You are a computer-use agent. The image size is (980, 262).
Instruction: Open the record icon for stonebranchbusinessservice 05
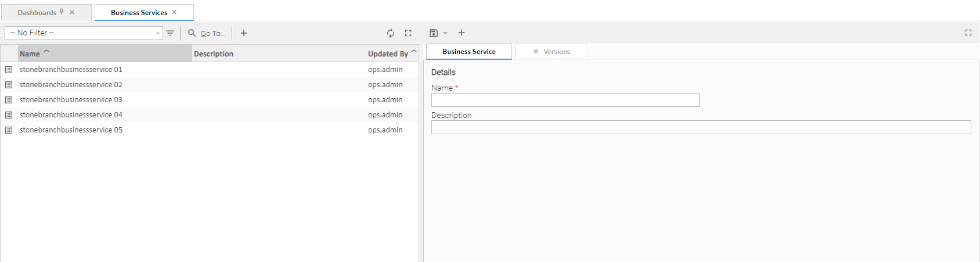pos(9,130)
